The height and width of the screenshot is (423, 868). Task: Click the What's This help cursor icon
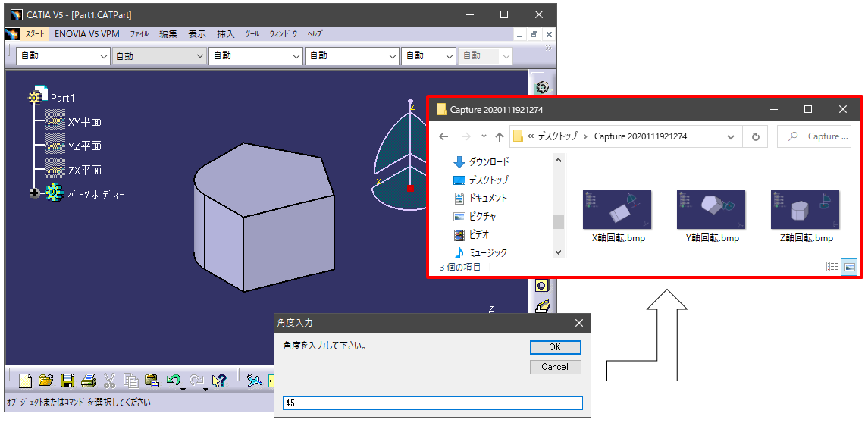[218, 381]
